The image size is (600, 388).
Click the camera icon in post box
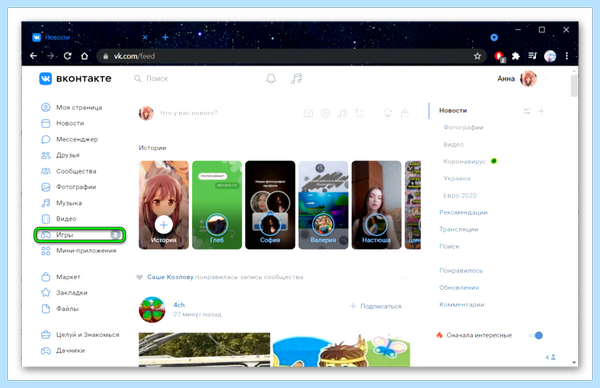click(308, 113)
